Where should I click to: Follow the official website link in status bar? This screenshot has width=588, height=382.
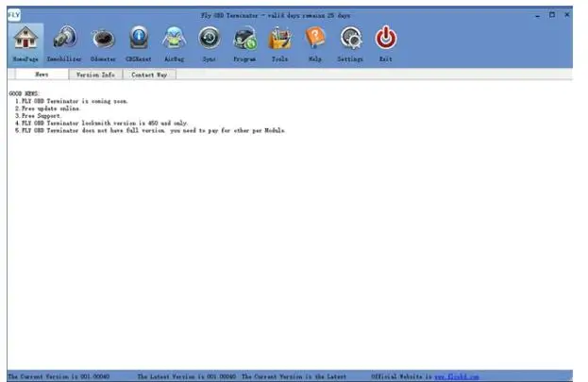point(457,376)
